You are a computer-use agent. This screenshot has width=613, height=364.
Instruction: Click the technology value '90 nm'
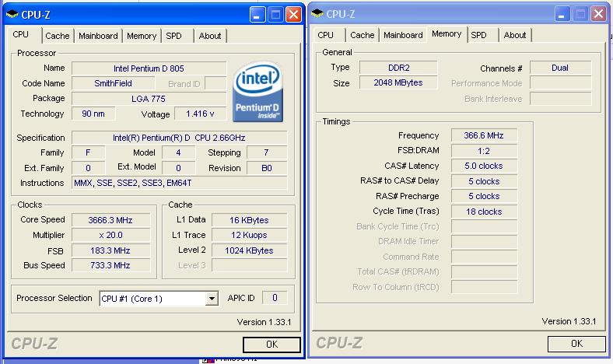pyautogui.click(x=93, y=114)
